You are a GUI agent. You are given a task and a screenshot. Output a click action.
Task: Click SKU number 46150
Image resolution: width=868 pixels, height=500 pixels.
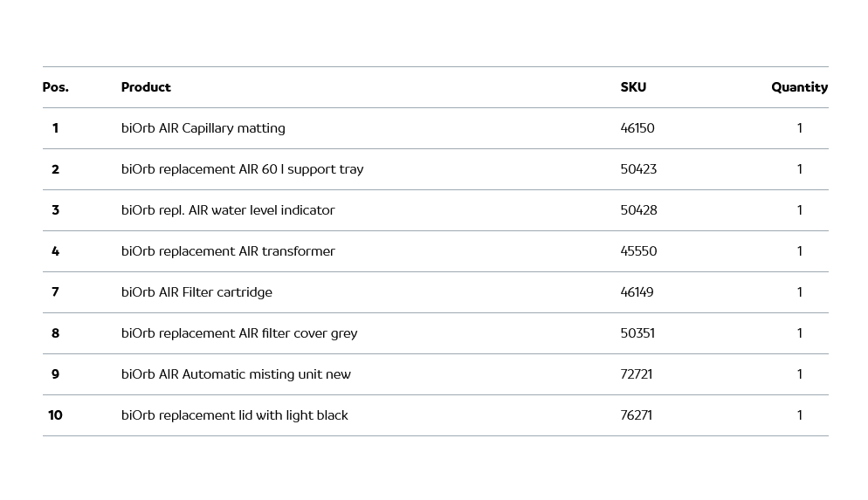(637, 128)
